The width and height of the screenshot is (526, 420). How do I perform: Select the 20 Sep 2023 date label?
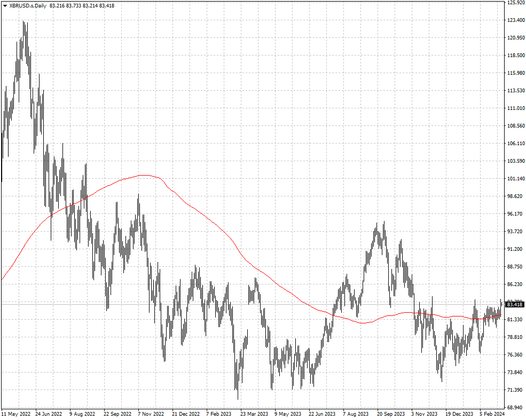391,414
